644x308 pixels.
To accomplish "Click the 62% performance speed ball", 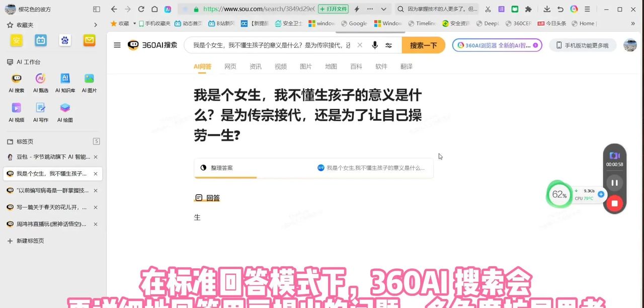I will click(x=559, y=194).
